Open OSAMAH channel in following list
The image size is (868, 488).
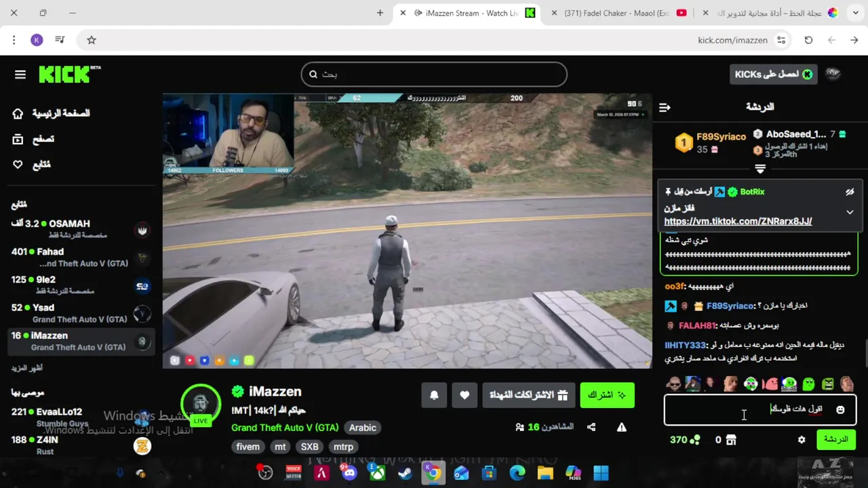point(81,229)
